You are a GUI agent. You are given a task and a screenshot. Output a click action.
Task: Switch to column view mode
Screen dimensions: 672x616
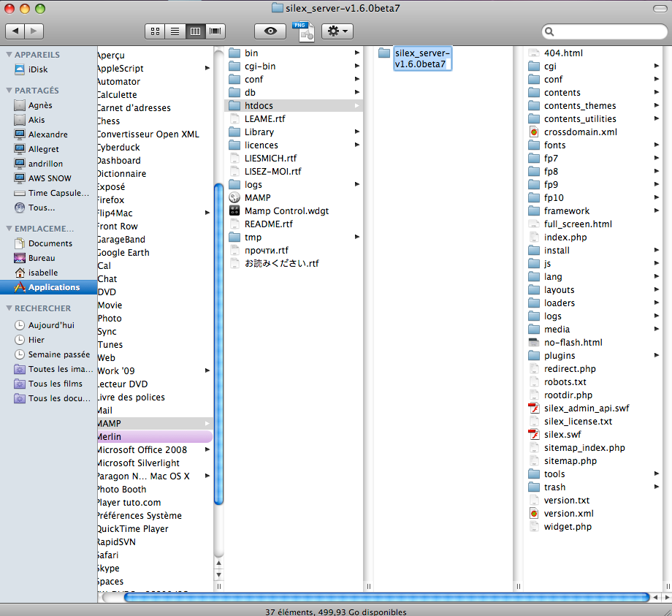pos(195,31)
